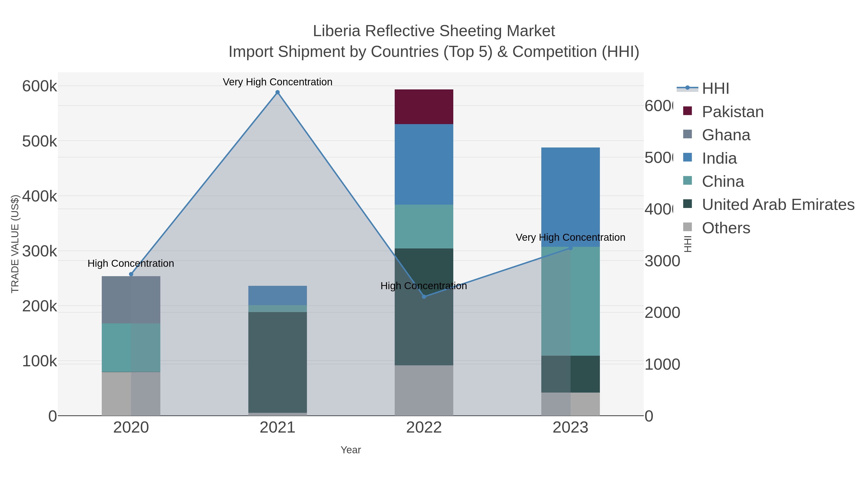Click the 2022 High Concentration annotation

point(424,286)
